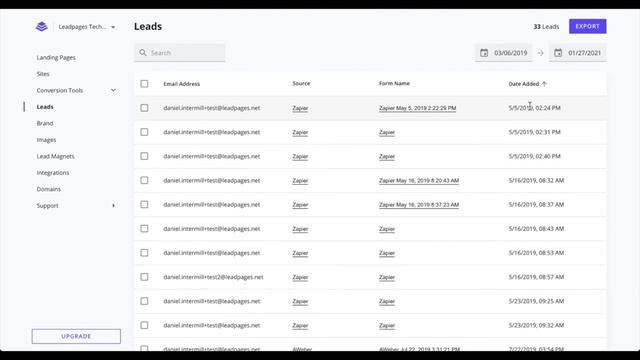Click the search magnifier icon
This screenshot has width=640, height=360.
tap(143, 53)
